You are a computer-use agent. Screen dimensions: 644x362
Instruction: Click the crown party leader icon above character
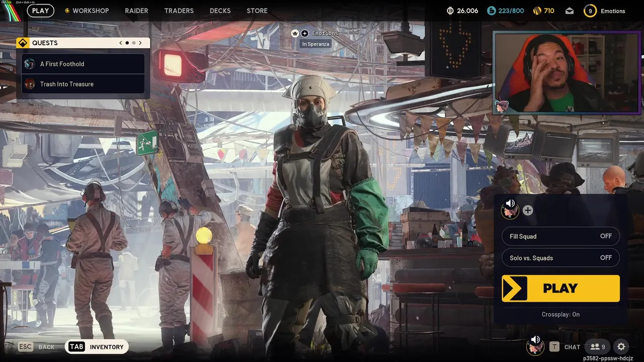click(295, 33)
